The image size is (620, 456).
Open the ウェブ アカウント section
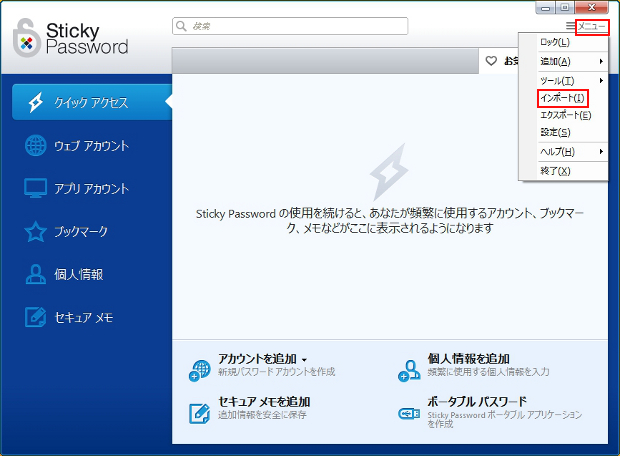point(91,146)
